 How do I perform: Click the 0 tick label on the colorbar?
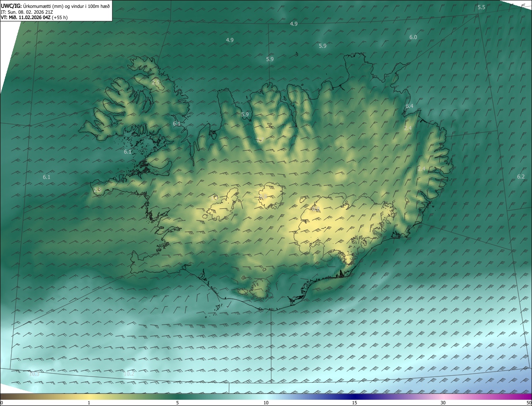click(x=2, y=403)
